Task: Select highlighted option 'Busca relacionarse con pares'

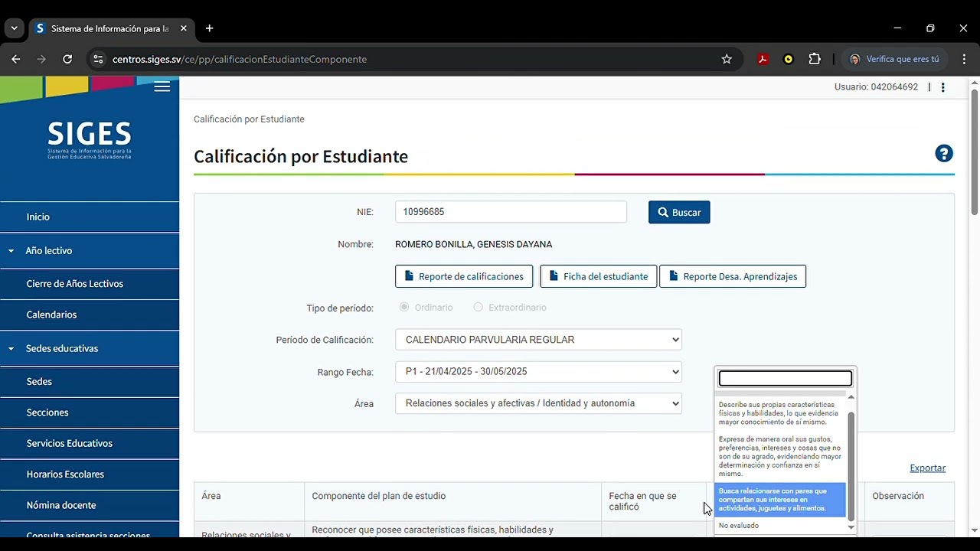Action: [x=779, y=500]
